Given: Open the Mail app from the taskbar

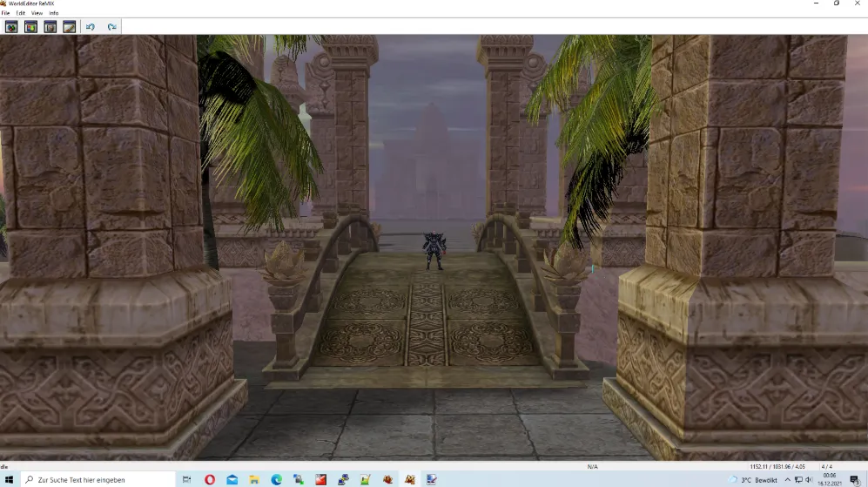Looking at the screenshot, I should 232,480.
